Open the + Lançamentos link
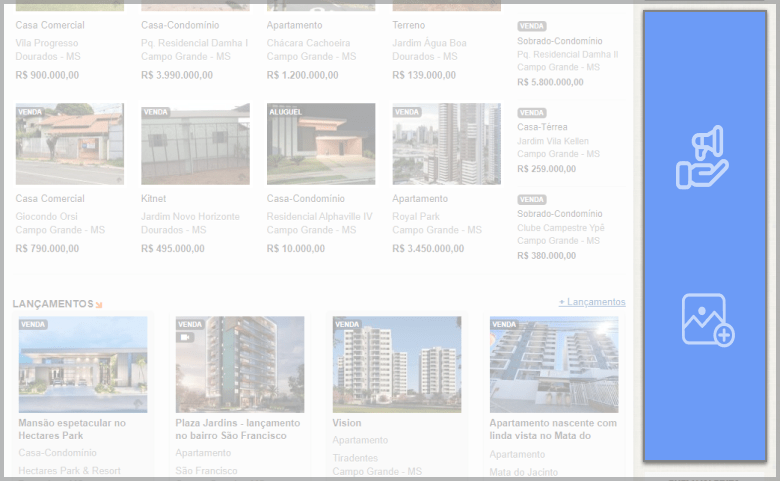780x481 pixels. [x=592, y=302]
